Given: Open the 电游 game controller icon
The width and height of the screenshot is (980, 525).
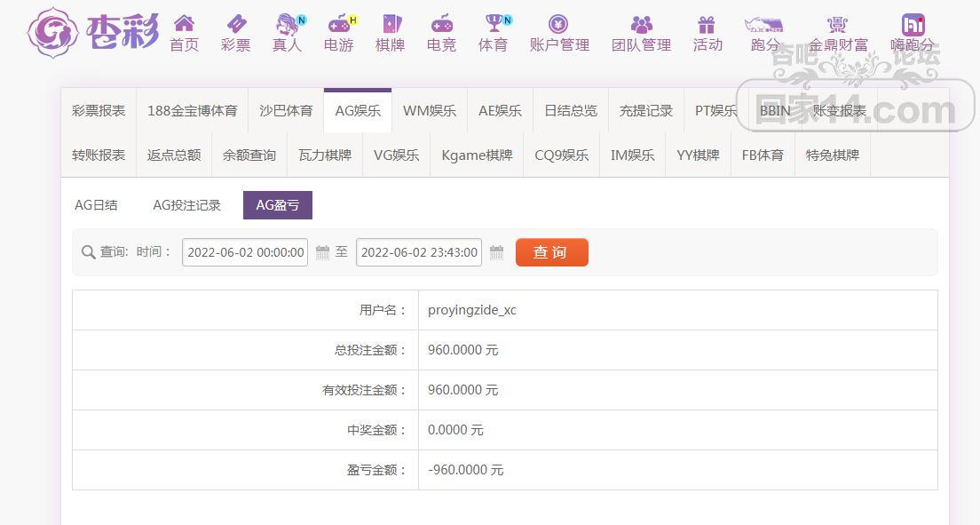Looking at the screenshot, I should [338, 24].
